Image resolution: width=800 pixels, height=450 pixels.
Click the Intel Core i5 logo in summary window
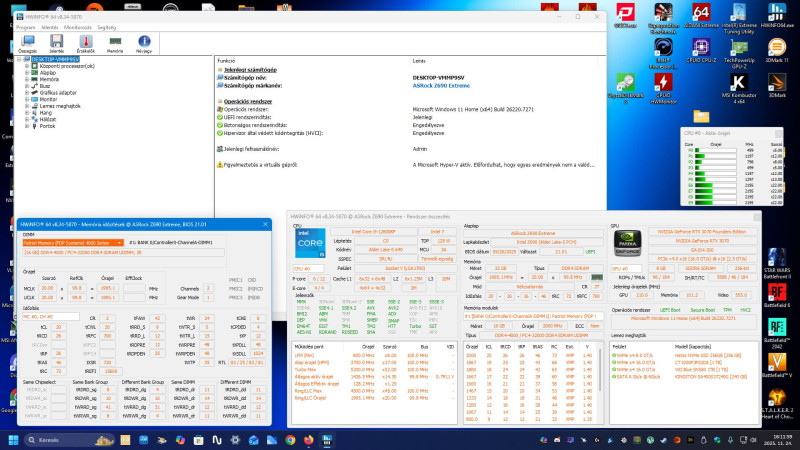pos(310,243)
